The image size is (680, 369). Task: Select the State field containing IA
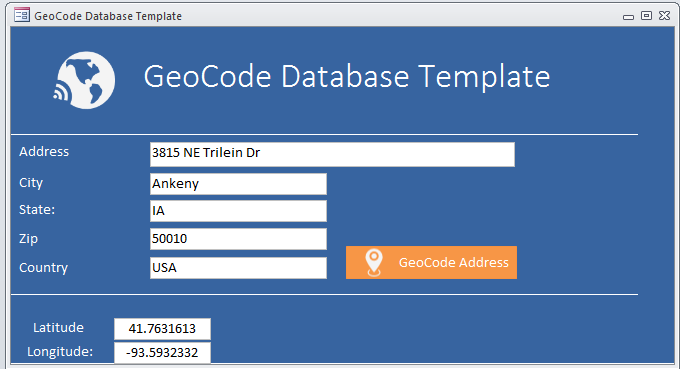238,211
